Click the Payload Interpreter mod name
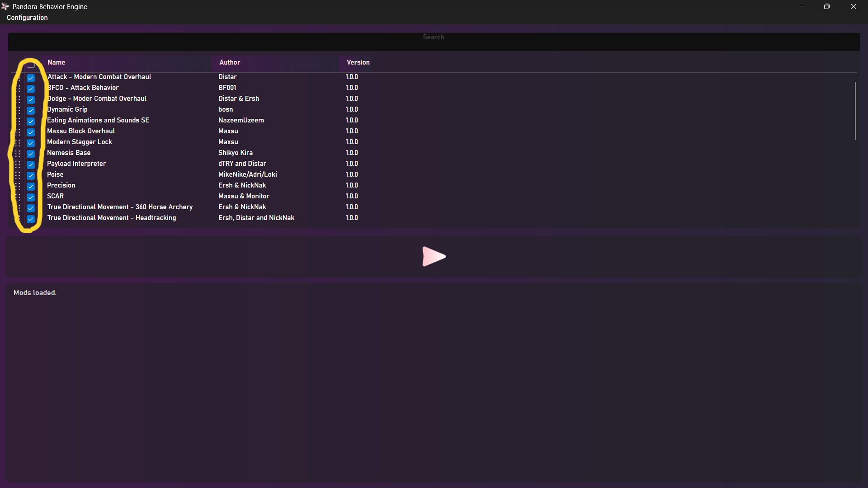868x488 pixels. pyautogui.click(x=76, y=164)
